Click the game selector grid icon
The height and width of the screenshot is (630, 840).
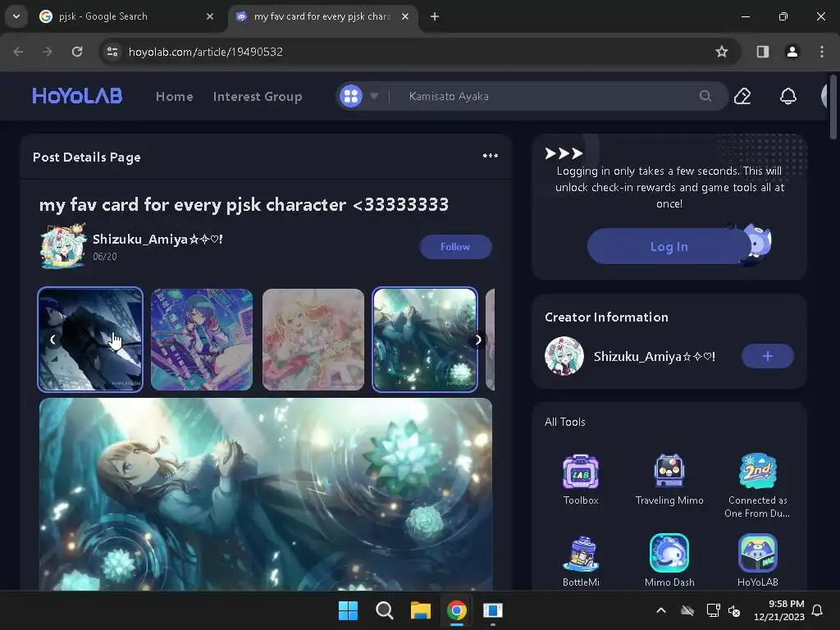(x=351, y=97)
